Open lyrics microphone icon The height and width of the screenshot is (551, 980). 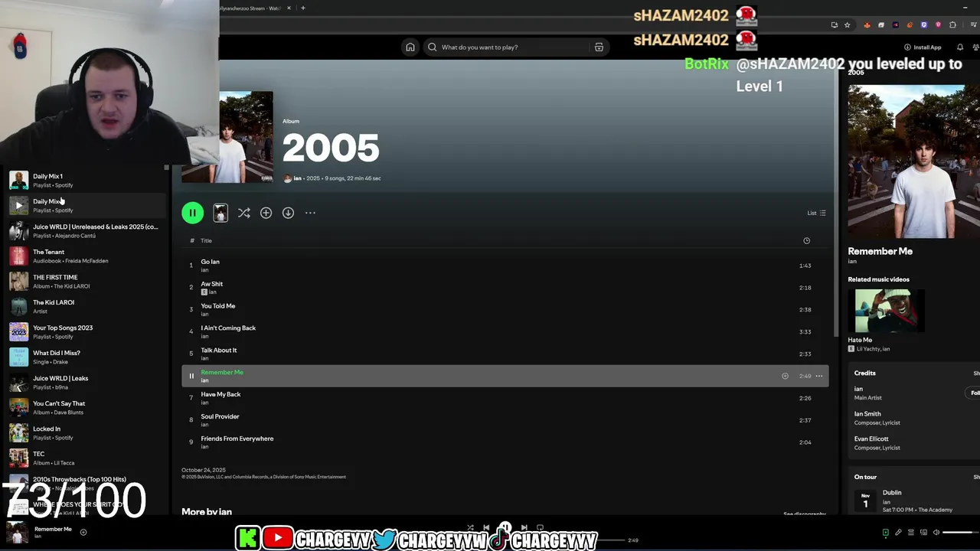[898, 533]
